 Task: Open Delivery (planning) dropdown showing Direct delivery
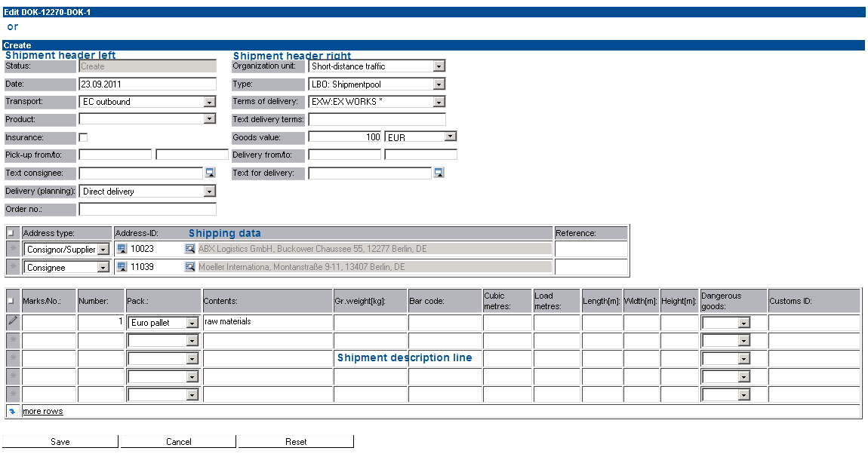[x=147, y=192]
